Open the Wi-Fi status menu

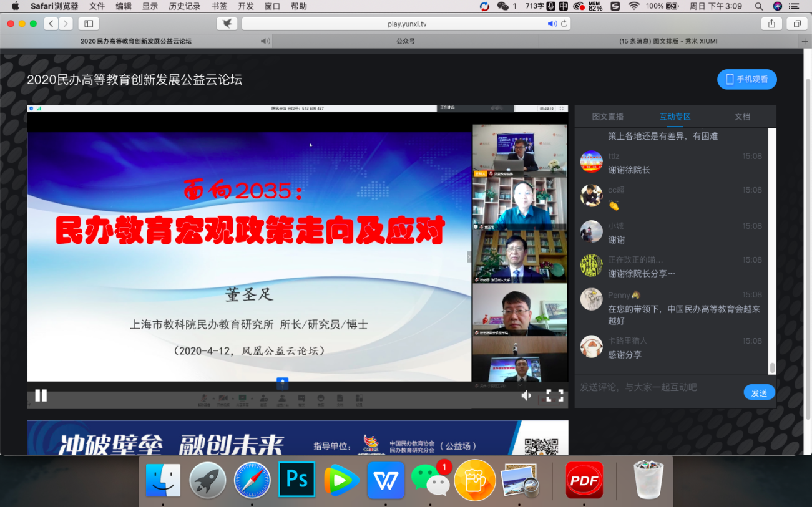pos(634,6)
